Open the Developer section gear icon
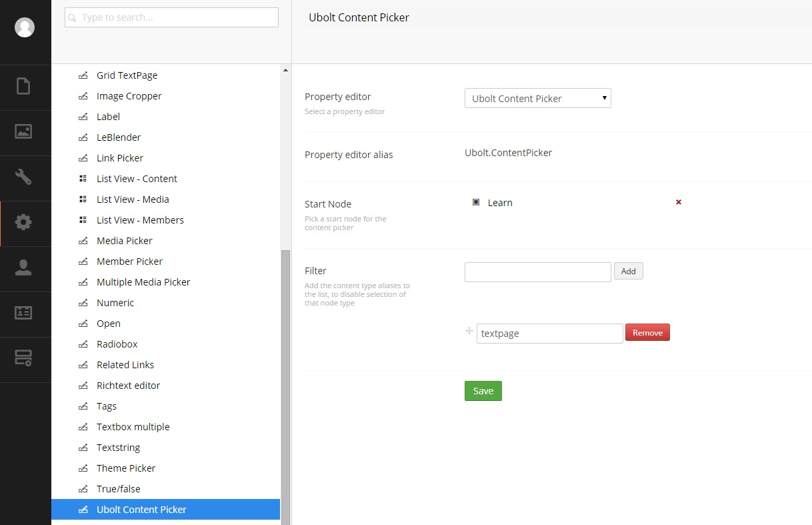The width and height of the screenshot is (812, 525). pyautogui.click(x=23, y=222)
